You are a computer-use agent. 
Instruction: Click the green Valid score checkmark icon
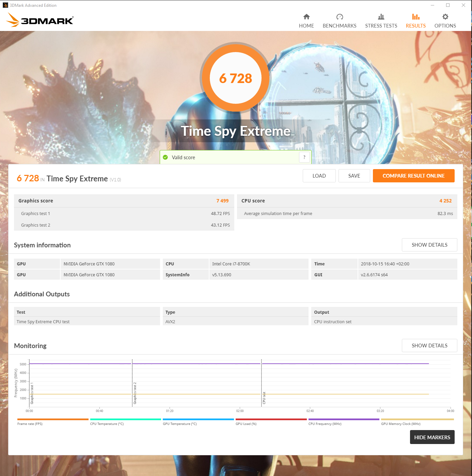[x=165, y=157]
